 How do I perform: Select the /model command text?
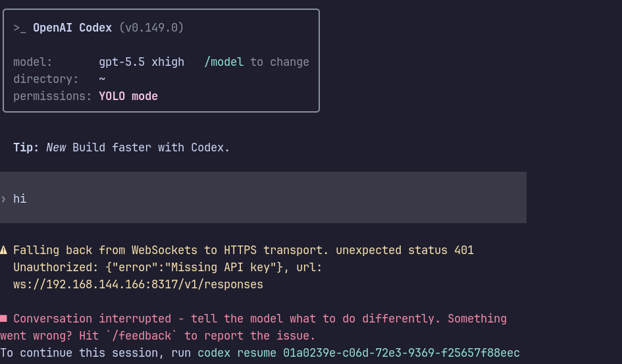224,63
